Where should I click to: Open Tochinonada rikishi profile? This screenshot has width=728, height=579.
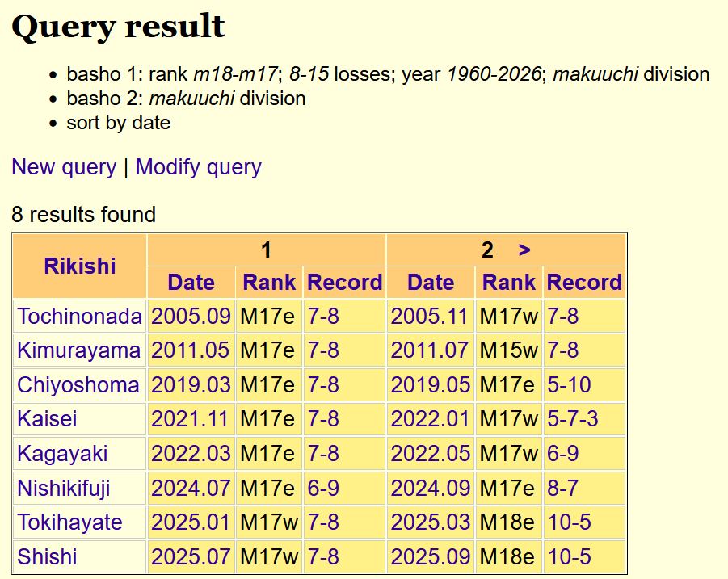point(79,317)
